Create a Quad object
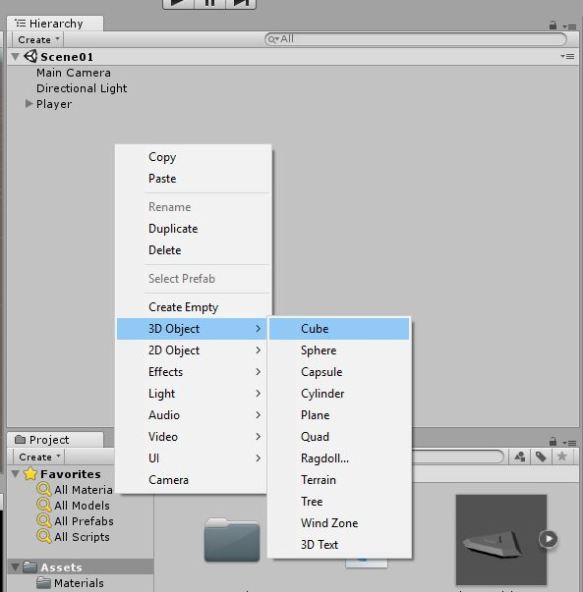583x592 pixels. 339,437
